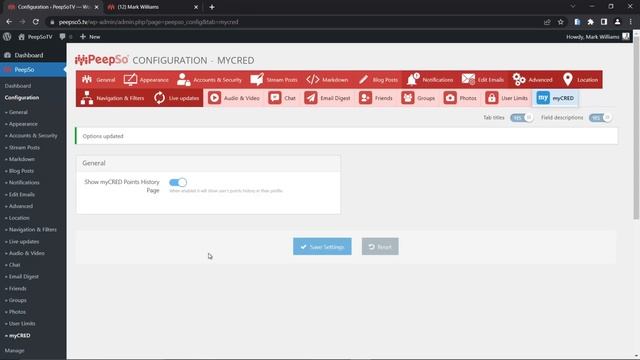The height and width of the screenshot is (360, 640).
Task: Open the browser profile icon
Action: [618, 22]
